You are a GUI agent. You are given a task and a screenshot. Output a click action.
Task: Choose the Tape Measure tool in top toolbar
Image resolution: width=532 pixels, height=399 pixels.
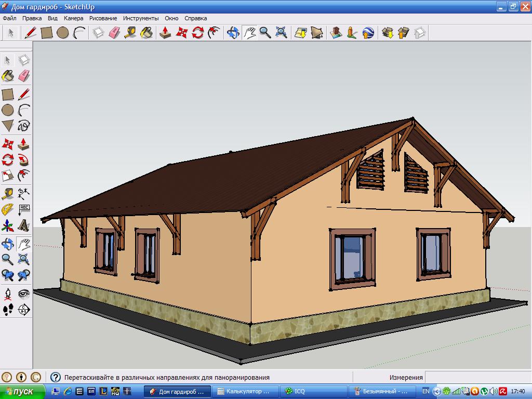click(x=130, y=33)
